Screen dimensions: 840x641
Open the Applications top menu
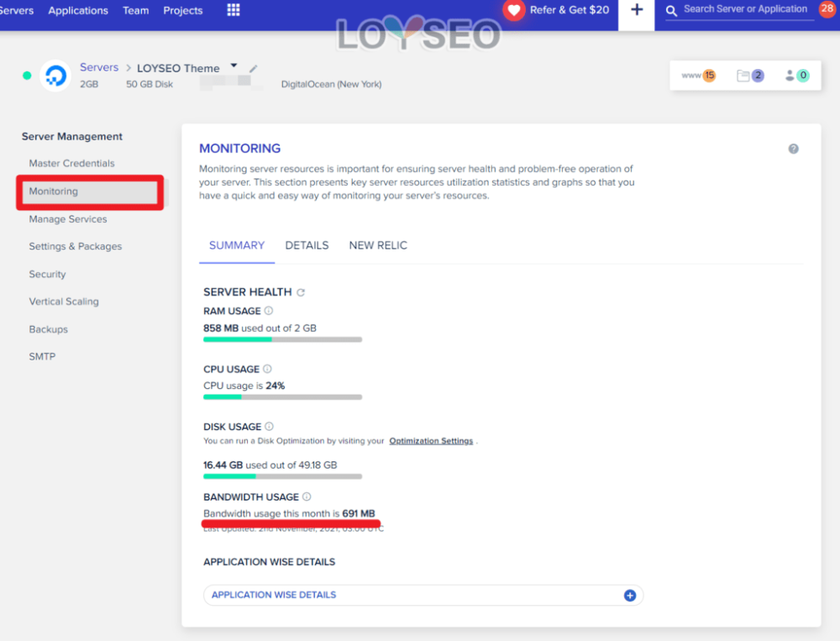(x=78, y=10)
